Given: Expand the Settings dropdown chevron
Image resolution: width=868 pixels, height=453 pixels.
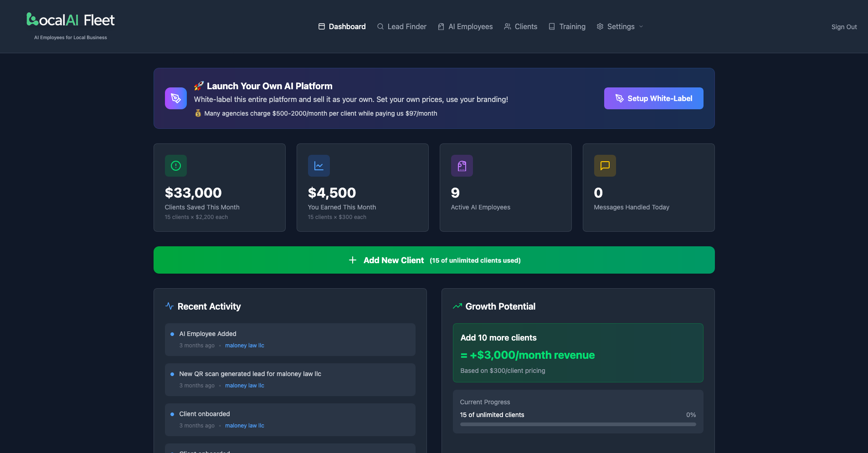Looking at the screenshot, I should (x=641, y=26).
